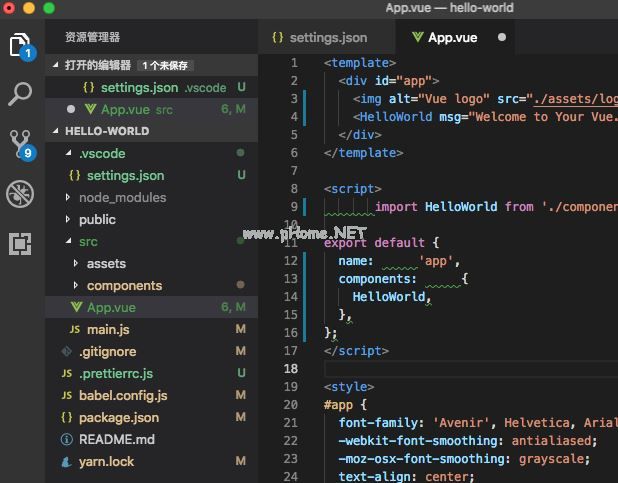The width and height of the screenshot is (618, 483).
Task: Click the '6, M' status beside App.vue in tree
Action: coord(233,307)
